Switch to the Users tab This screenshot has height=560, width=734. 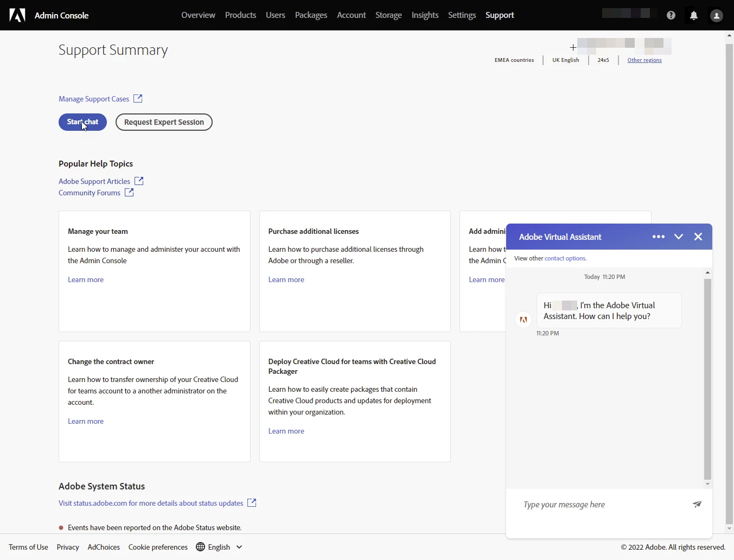(x=275, y=15)
